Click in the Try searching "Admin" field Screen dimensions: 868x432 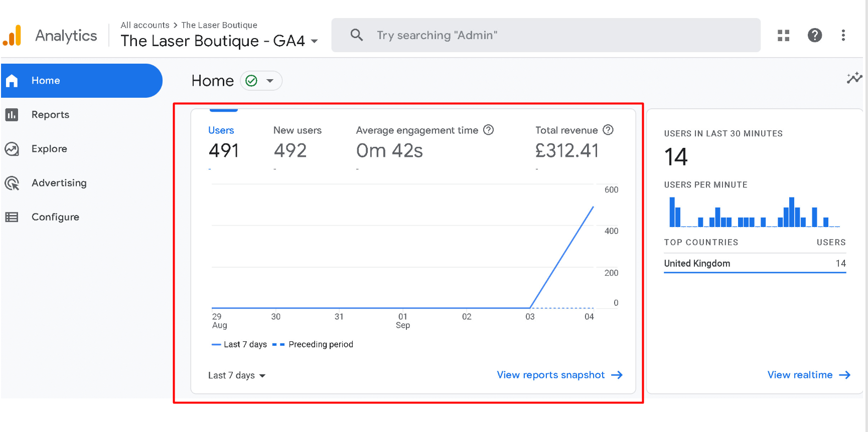(x=552, y=35)
